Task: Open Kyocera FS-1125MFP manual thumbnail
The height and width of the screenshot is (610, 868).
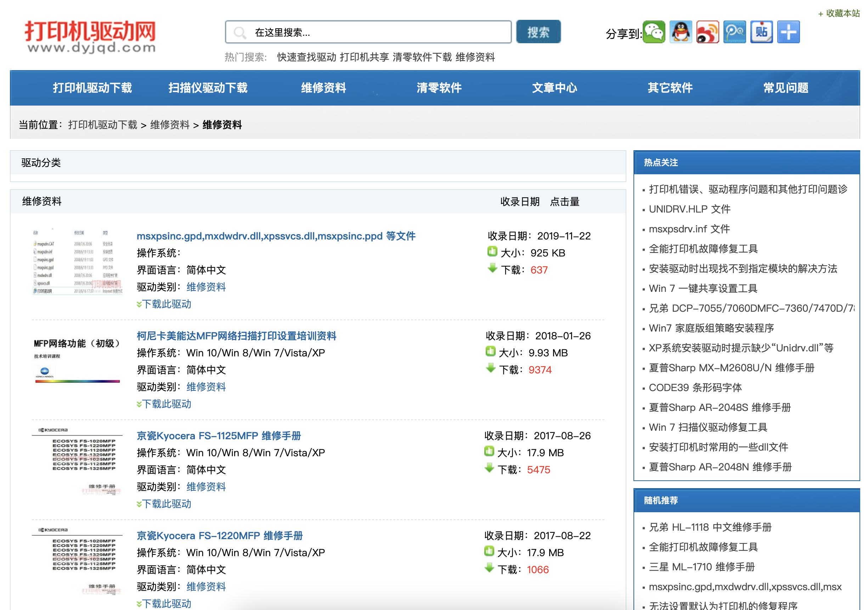Action: pos(77,461)
